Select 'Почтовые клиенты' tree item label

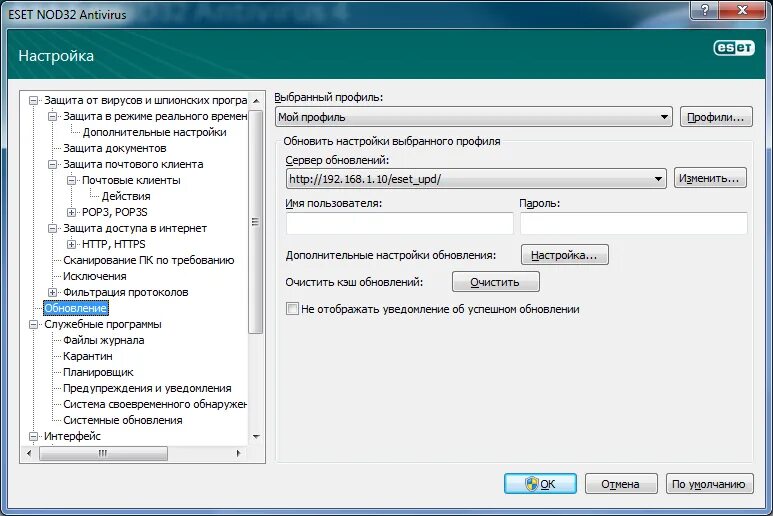(x=131, y=180)
